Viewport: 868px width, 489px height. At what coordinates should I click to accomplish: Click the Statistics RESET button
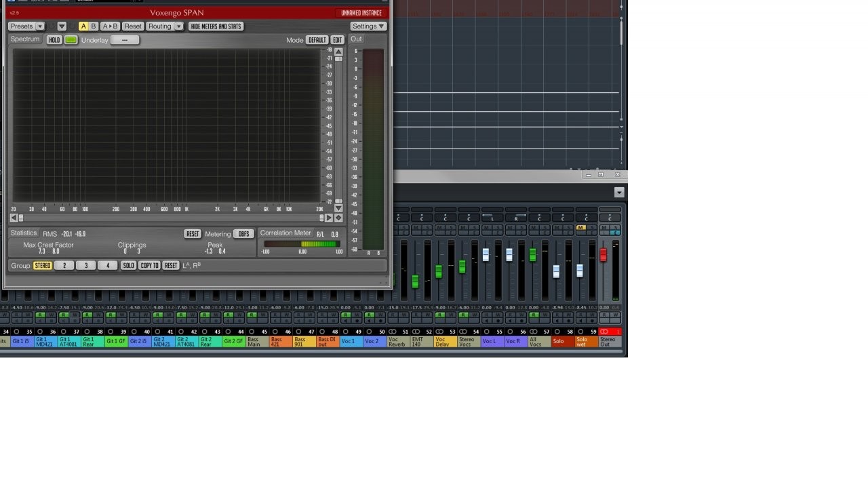click(x=193, y=234)
